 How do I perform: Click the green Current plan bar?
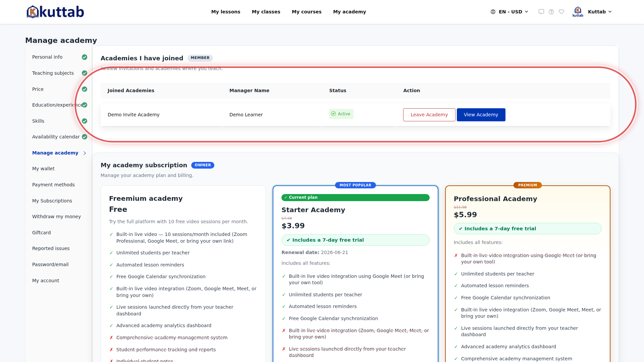click(356, 197)
